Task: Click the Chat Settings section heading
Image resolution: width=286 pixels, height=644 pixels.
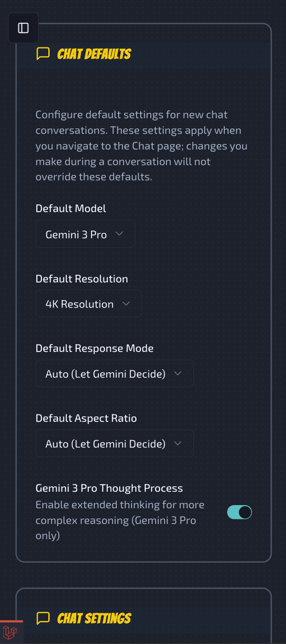Action: tap(94, 618)
